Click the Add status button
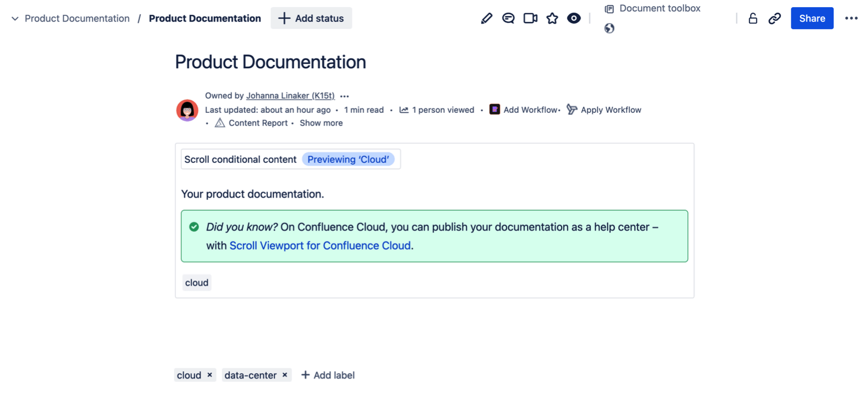The width and height of the screenshot is (868, 413). pos(311,19)
